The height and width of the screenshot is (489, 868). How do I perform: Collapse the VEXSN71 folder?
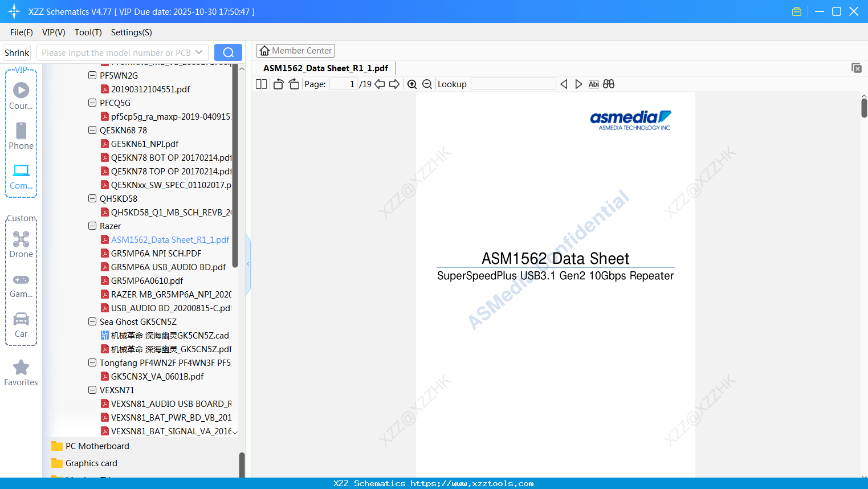pyautogui.click(x=92, y=390)
